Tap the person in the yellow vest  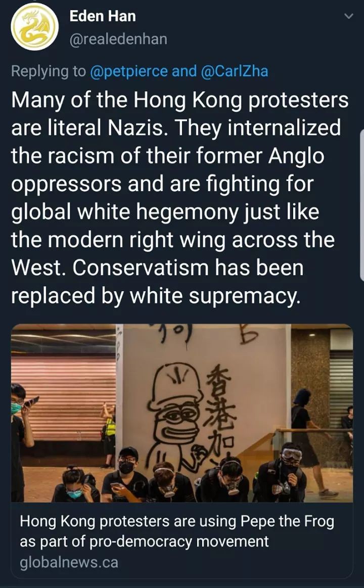[x=108, y=435]
